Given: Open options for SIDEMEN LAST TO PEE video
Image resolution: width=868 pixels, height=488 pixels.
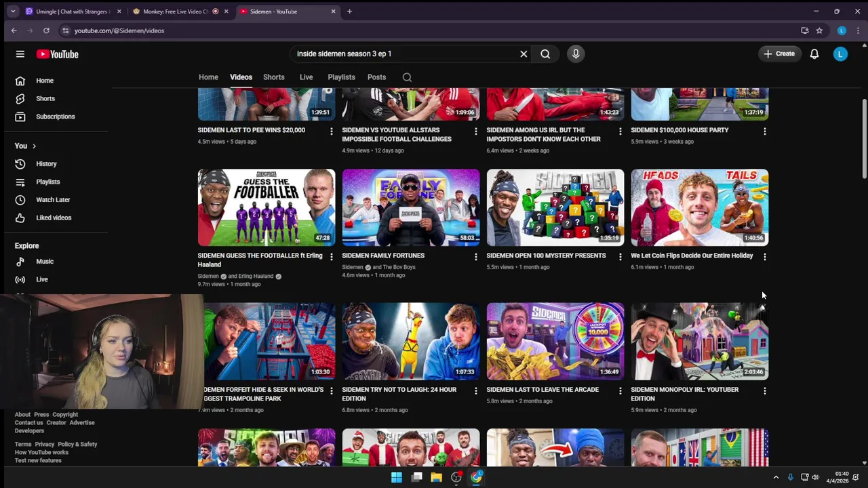Looking at the screenshot, I should click(331, 131).
